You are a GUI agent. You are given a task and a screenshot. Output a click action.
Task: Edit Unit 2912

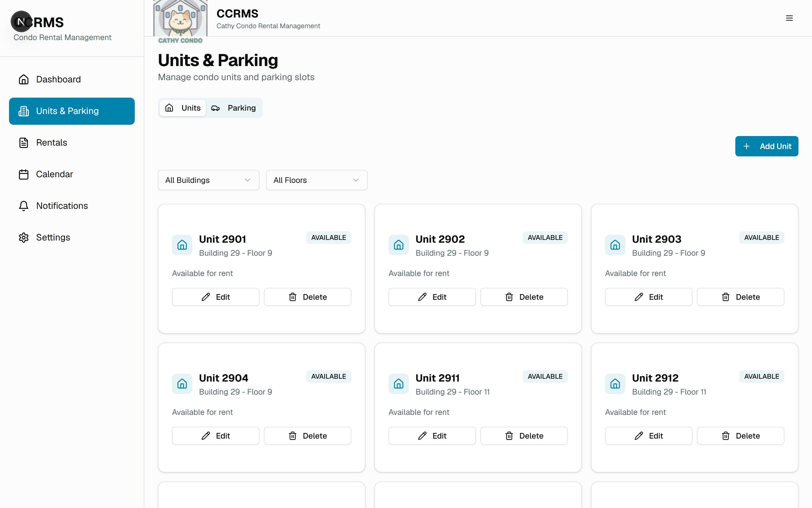648,436
